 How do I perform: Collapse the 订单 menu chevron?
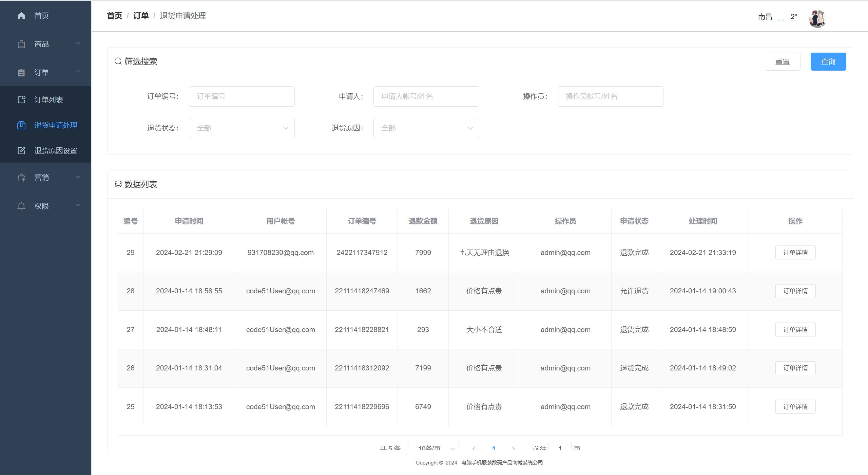point(78,72)
